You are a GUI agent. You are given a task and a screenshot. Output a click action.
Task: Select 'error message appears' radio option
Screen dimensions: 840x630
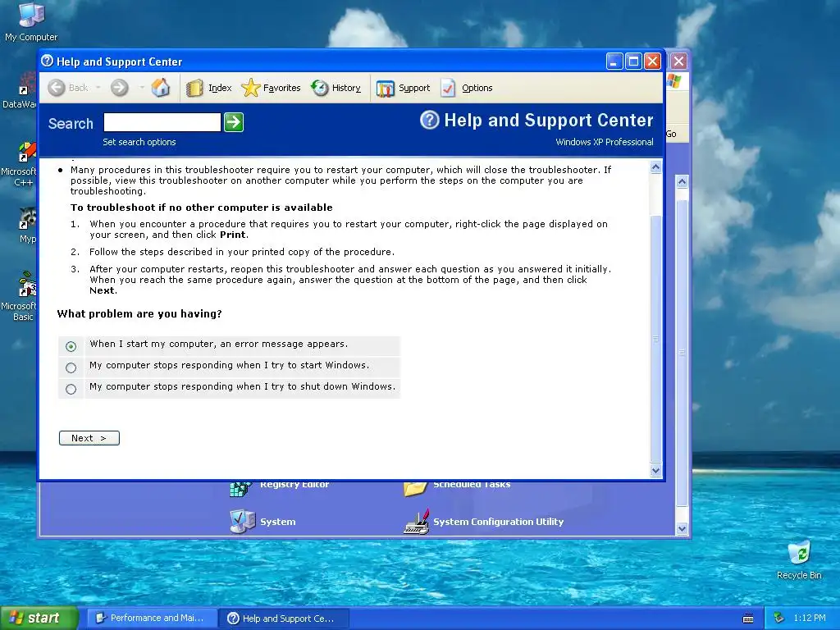71,346
